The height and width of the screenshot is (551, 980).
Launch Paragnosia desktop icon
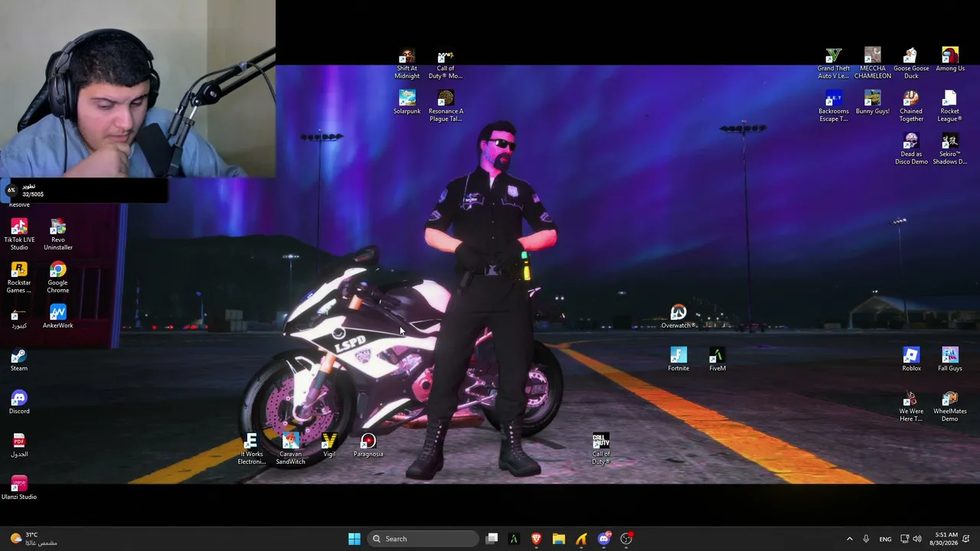point(368,446)
